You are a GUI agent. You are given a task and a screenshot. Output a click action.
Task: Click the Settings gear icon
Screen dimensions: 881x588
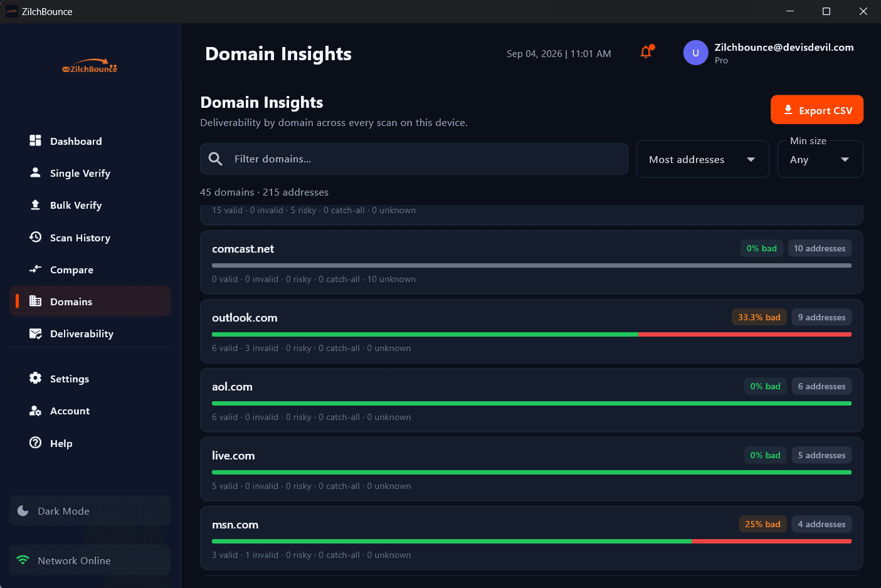[x=35, y=378]
